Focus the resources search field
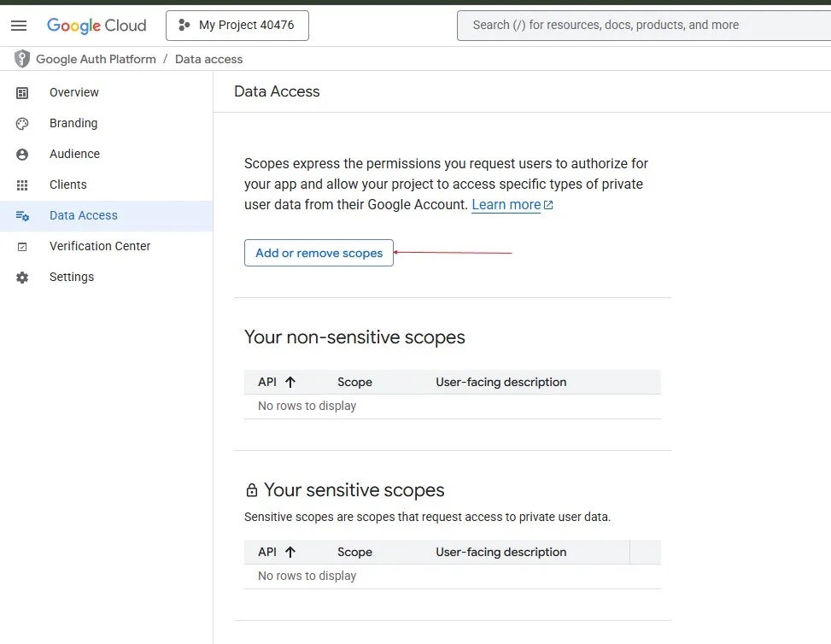This screenshot has width=831, height=644. tap(641, 26)
